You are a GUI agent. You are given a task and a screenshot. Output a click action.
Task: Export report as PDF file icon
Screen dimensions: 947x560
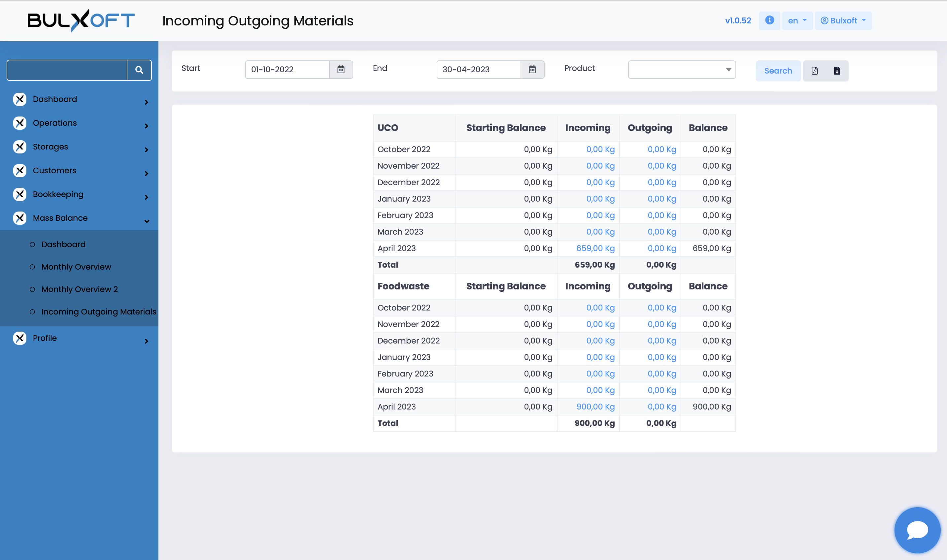[815, 71]
